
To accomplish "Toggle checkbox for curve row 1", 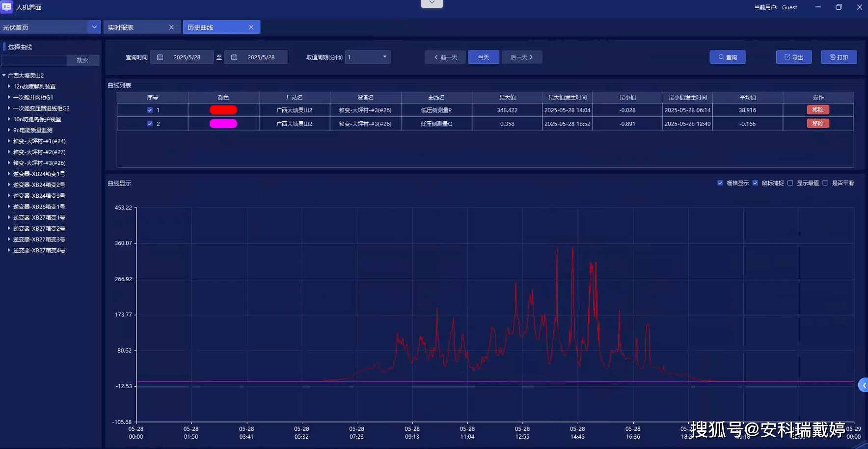I will pos(150,110).
